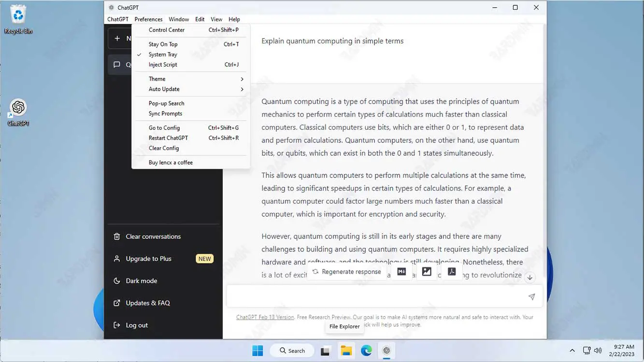644x362 pixels.
Task: Export response as Markdown icon
Action: (x=401, y=272)
